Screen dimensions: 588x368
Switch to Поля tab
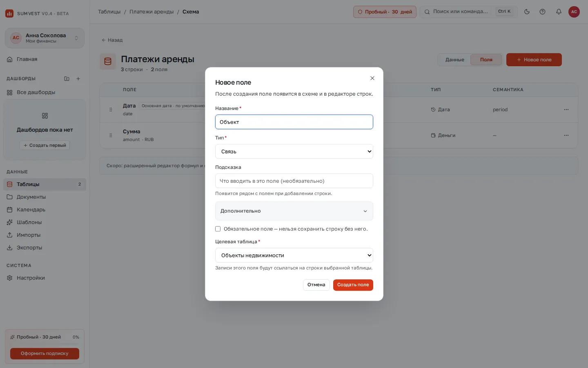(x=486, y=60)
